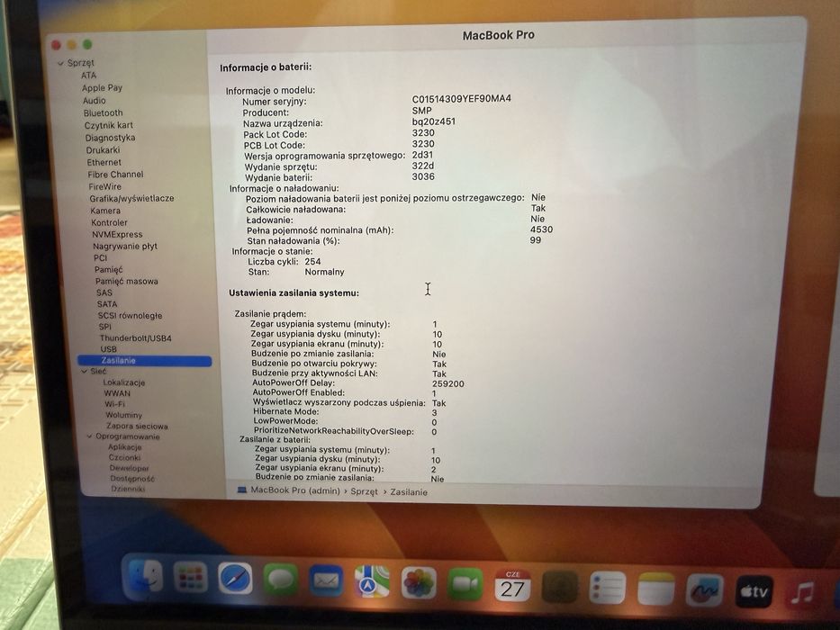Select Dostępność under Oprogramowanie
Image resolution: width=840 pixels, height=630 pixels.
(132, 479)
